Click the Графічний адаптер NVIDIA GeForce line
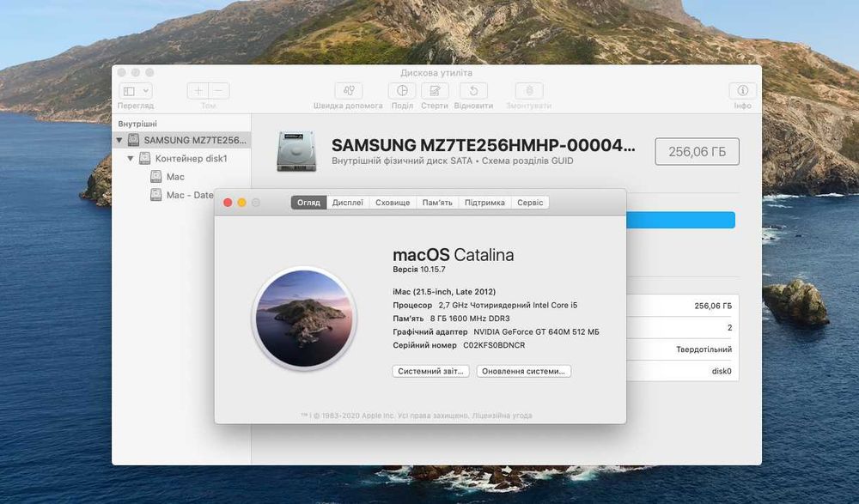This screenshot has width=859, height=504. [x=496, y=332]
